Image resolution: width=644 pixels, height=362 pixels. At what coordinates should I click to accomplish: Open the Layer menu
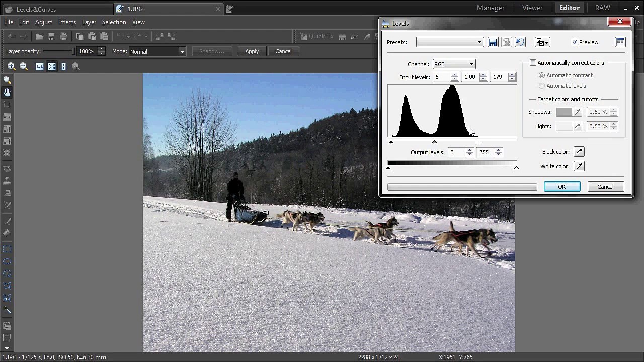pos(89,22)
